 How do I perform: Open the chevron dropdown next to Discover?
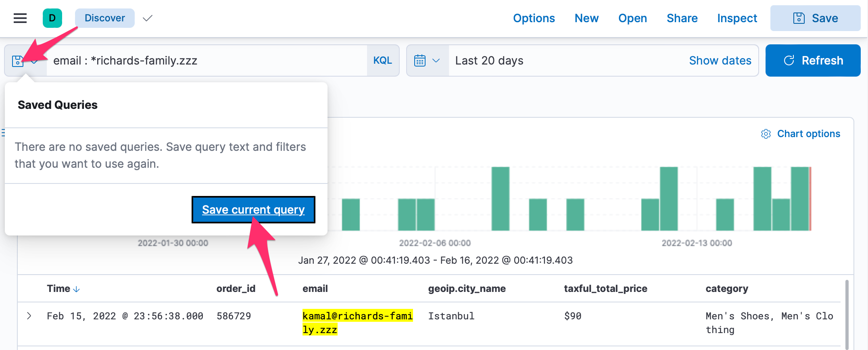click(148, 18)
